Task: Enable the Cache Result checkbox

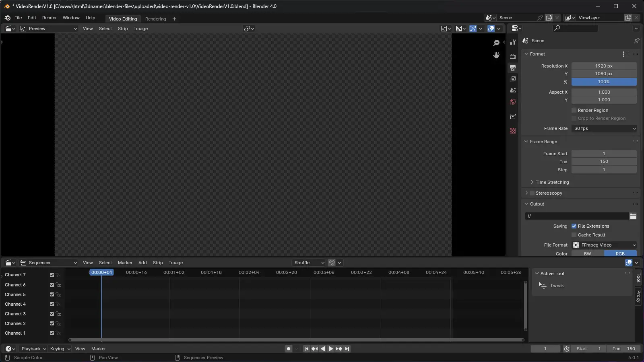Action: click(x=574, y=235)
